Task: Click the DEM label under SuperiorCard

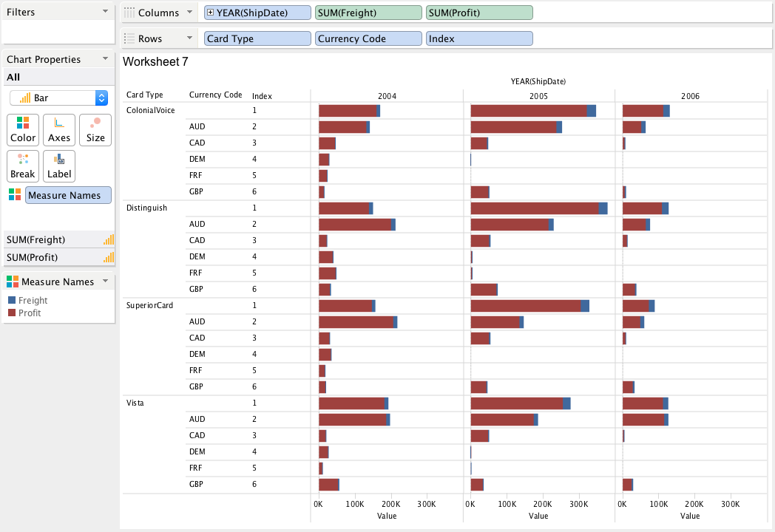Action: pyautogui.click(x=197, y=354)
